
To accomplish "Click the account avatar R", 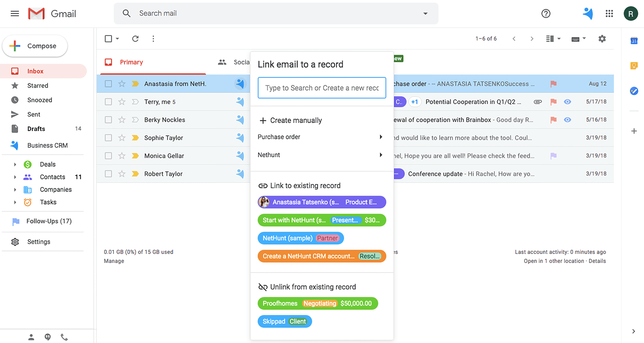I will click(631, 13).
